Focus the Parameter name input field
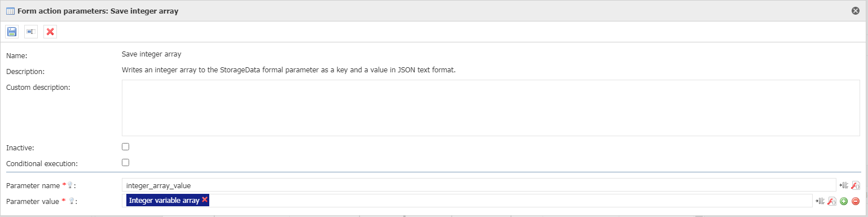868x217 pixels. tap(479, 185)
